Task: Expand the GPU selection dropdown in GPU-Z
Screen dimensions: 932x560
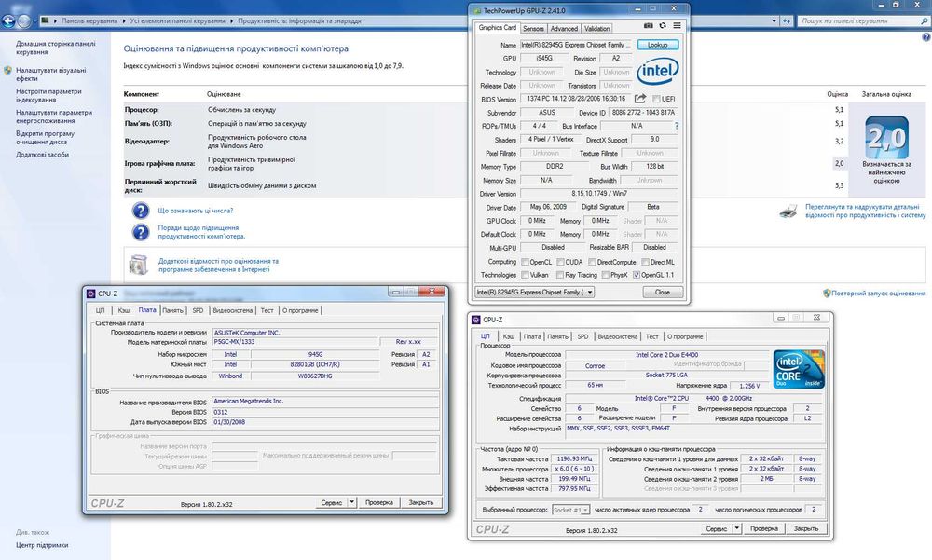Action: [x=588, y=292]
